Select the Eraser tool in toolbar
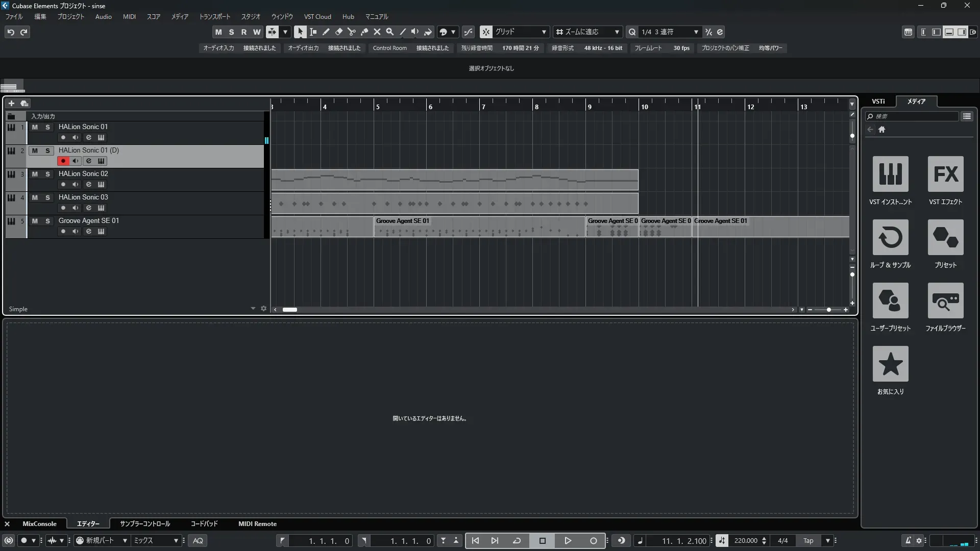Viewport: 980px width, 551px height. [338, 32]
